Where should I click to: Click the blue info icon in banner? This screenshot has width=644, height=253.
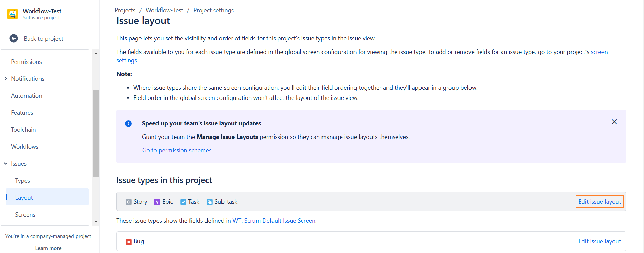(x=128, y=124)
